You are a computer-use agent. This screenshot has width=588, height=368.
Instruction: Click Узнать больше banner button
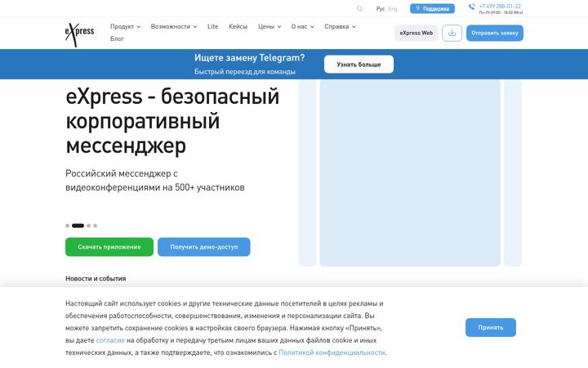[x=359, y=65]
